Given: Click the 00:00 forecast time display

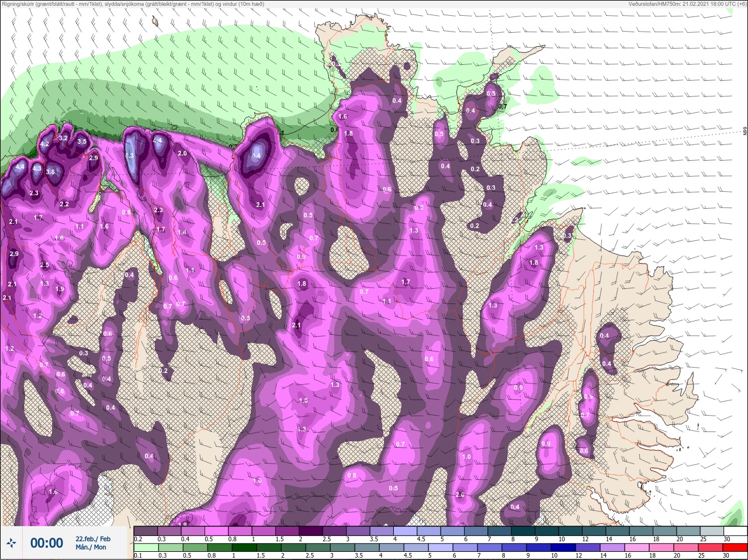Looking at the screenshot, I should (47, 543).
